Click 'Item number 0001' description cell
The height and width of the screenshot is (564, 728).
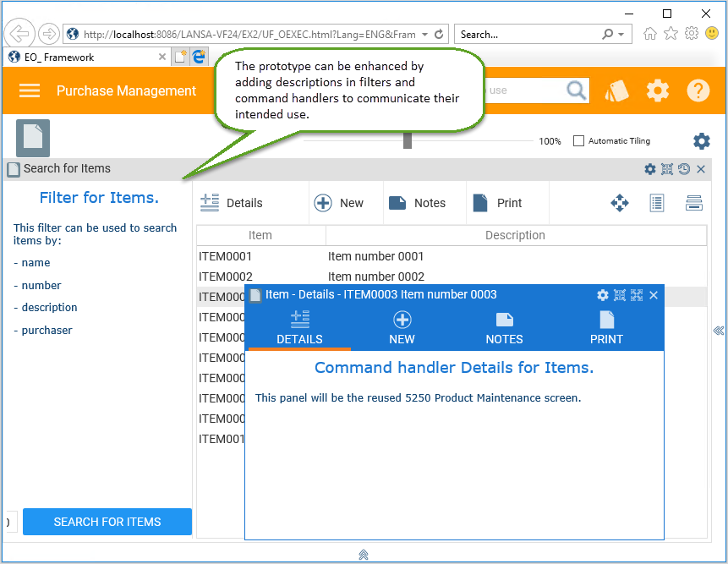376,256
